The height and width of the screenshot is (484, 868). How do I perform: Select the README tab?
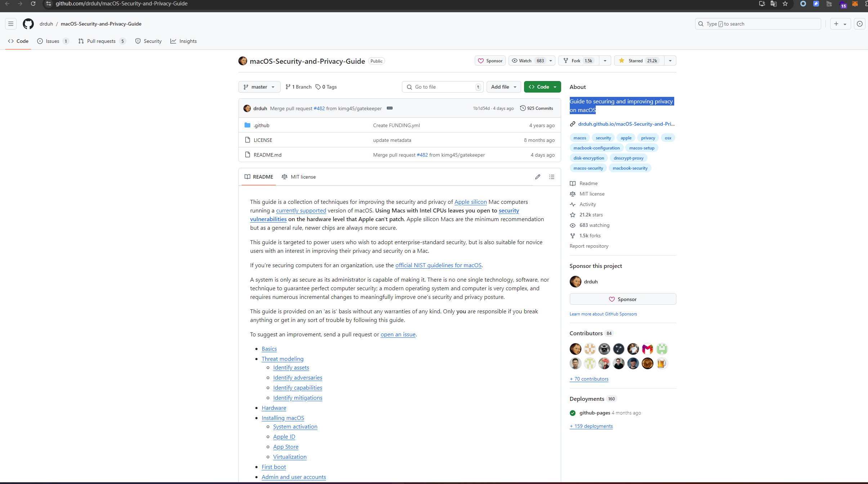click(x=259, y=177)
